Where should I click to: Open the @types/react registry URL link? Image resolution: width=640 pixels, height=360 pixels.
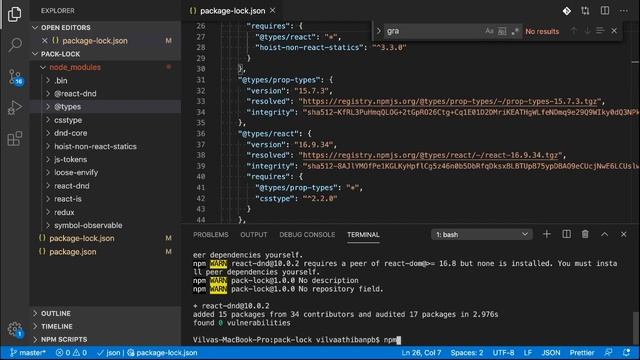coord(430,155)
